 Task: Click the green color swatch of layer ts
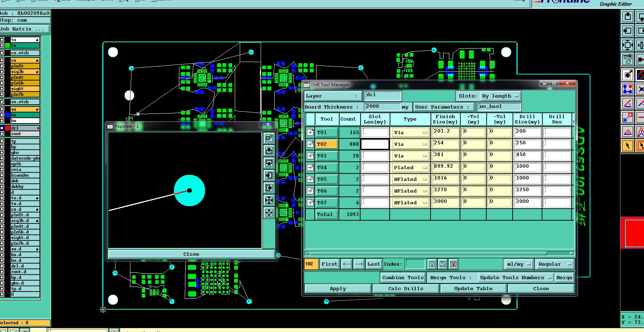pyautogui.click(x=7, y=45)
